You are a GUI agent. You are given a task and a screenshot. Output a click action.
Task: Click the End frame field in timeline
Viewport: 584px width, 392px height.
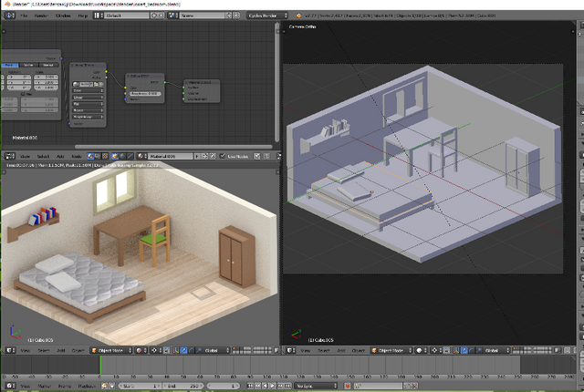point(183,386)
